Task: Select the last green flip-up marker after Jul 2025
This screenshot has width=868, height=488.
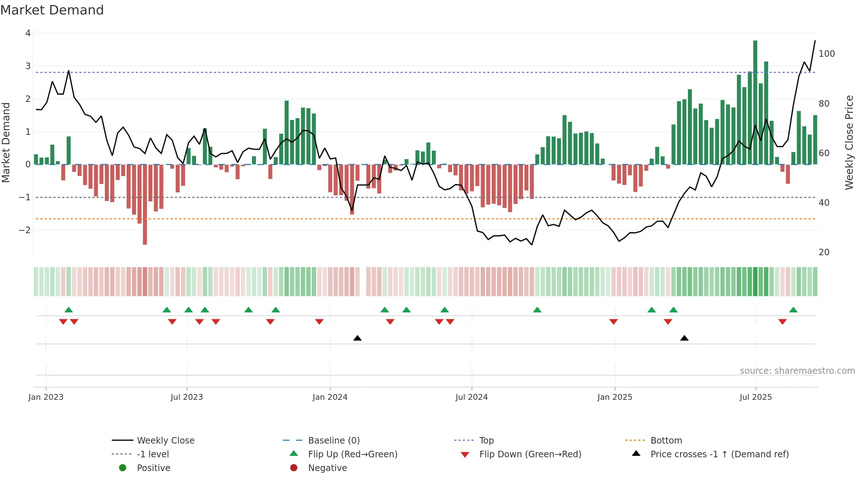Action: 793,310
